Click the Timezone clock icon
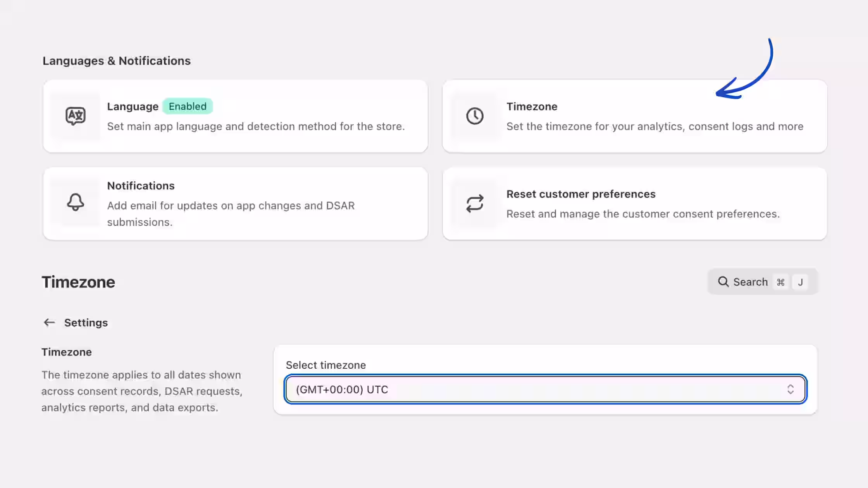868x488 pixels. click(x=475, y=116)
